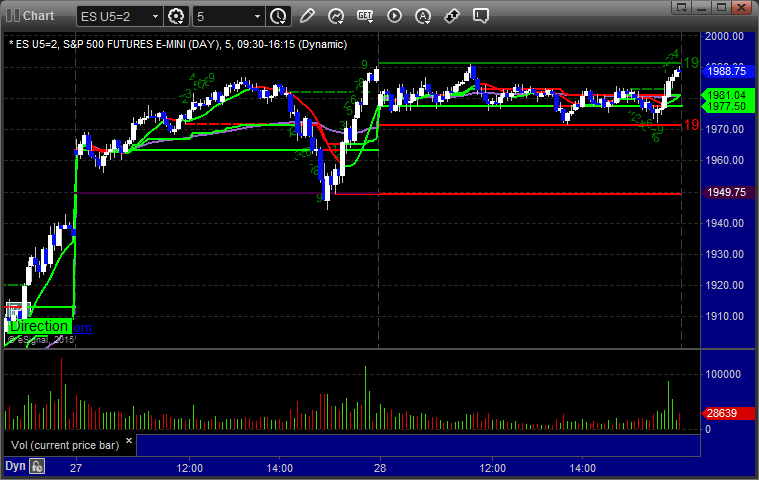Expand the ES U5=2 symbol dropdown arrow

(x=155, y=16)
